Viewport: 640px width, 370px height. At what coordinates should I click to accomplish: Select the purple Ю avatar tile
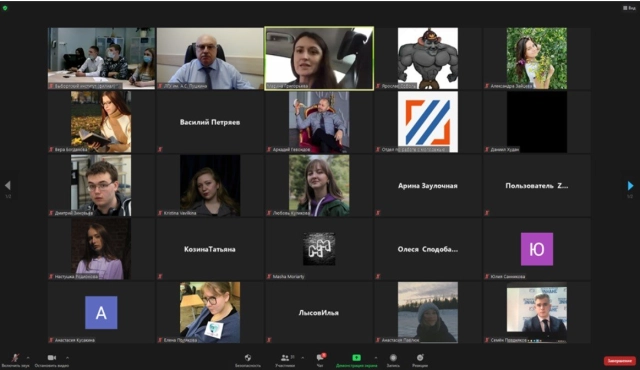[537, 249]
